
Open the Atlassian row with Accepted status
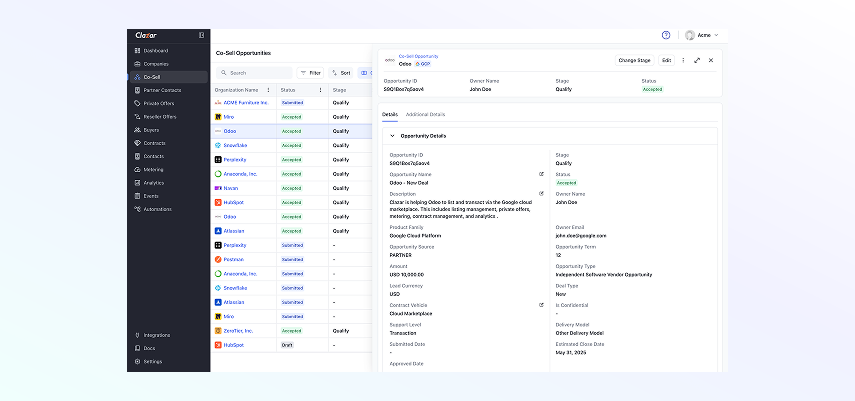(291, 231)
